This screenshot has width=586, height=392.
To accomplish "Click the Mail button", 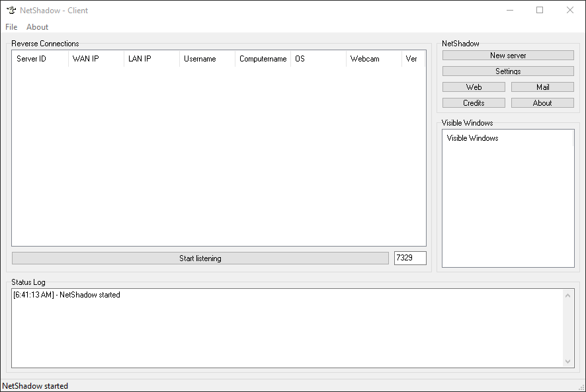I will coord(542,87).
